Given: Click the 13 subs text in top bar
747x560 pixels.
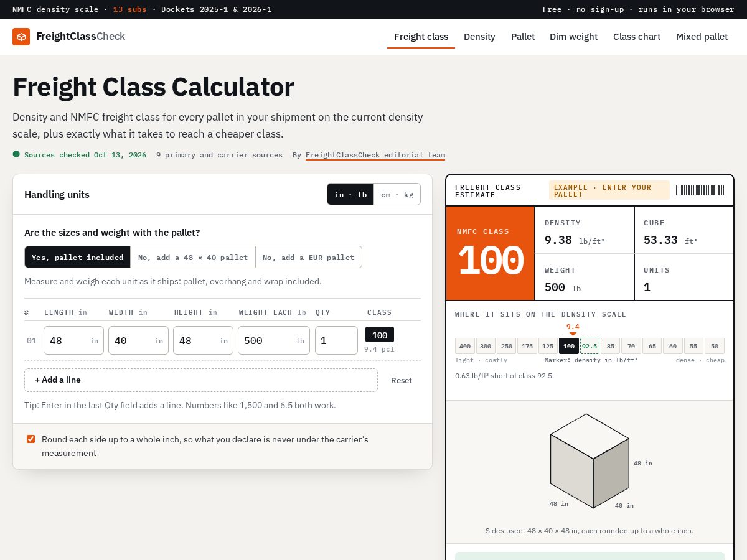Looking at the screenshot, I should [x=129, y=9].
